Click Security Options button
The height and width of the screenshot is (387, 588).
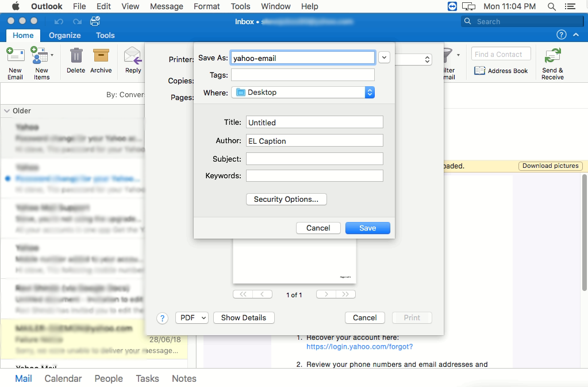click(286, 199)
